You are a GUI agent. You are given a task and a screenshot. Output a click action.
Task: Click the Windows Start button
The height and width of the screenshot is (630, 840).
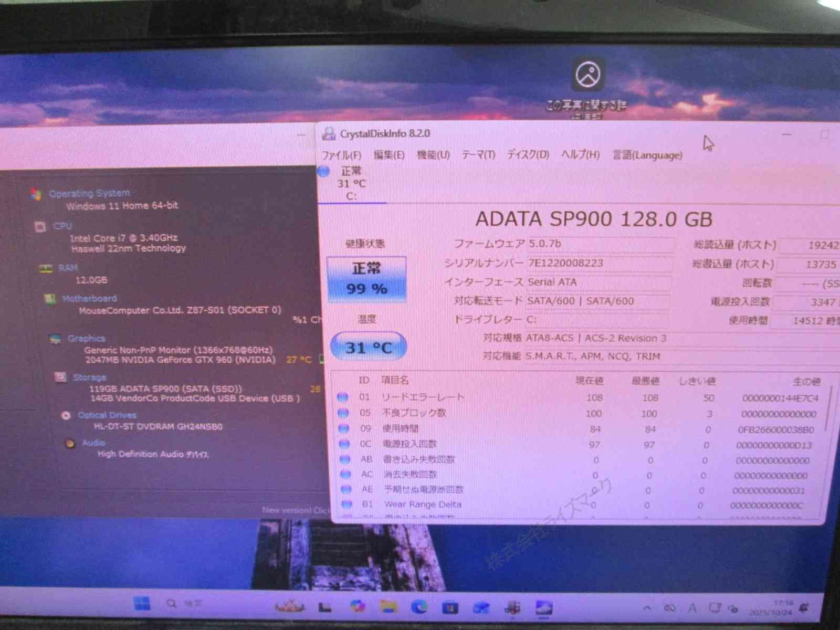click(x=142, y=604)
